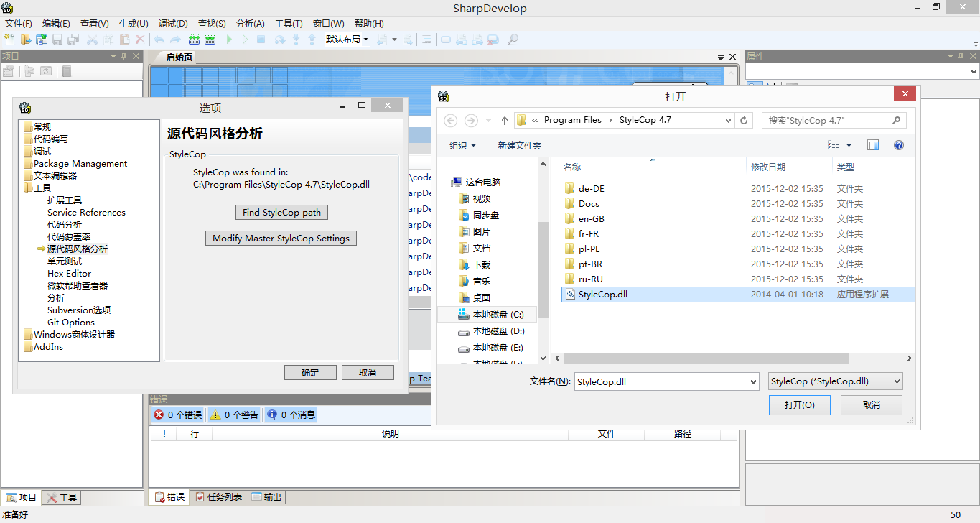Open the file type filter StyleCop (*StyleCop.dll) dropdown
Viewport: 980px width, 523px height.
click(835, 381)
